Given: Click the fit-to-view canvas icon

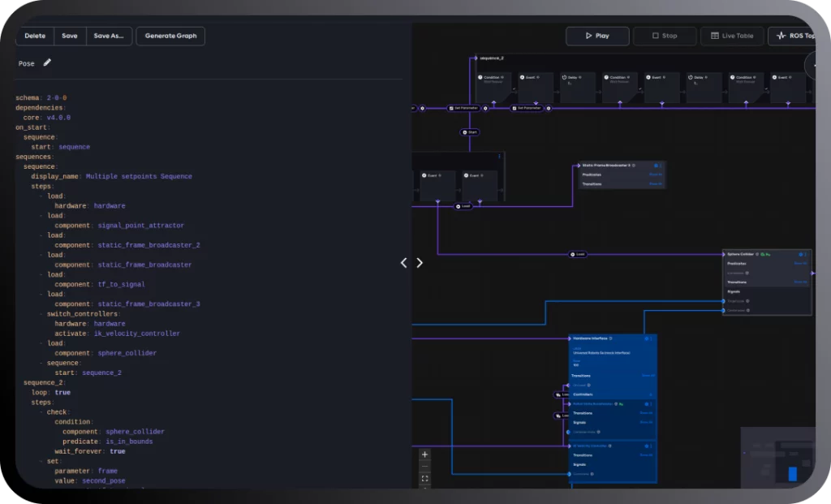Looking at the screenshot, I should [x=424, y=479].
